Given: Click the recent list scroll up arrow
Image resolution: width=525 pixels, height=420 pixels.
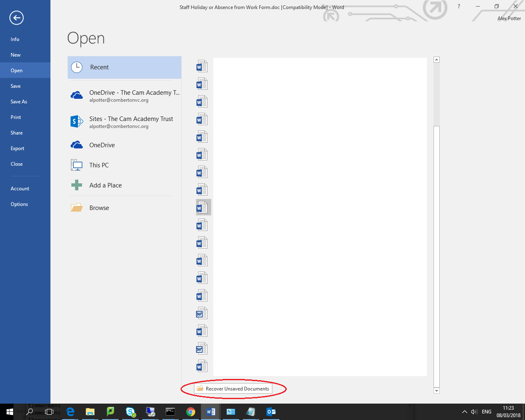Looking at the screenshot, I should pos(436,60).
